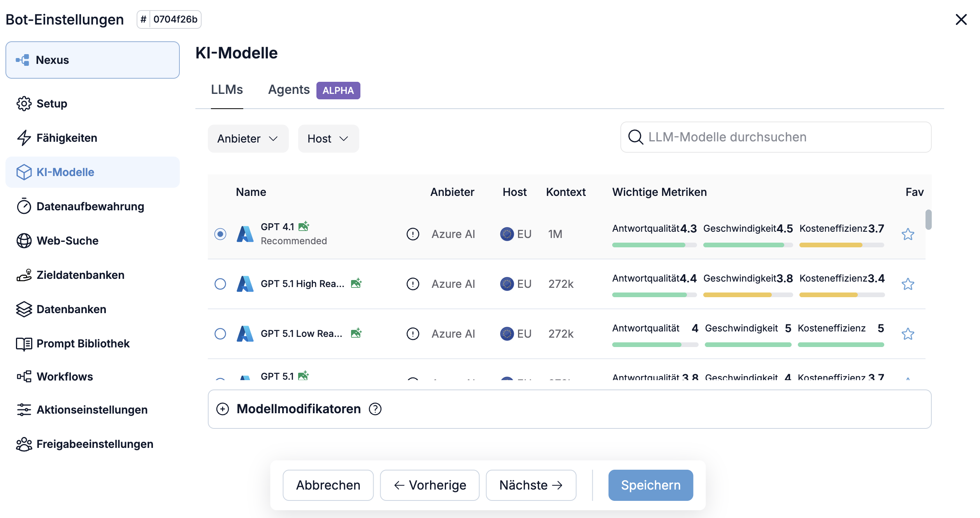Open Prompt Bibliothek in sidebar

coord(83,344)
